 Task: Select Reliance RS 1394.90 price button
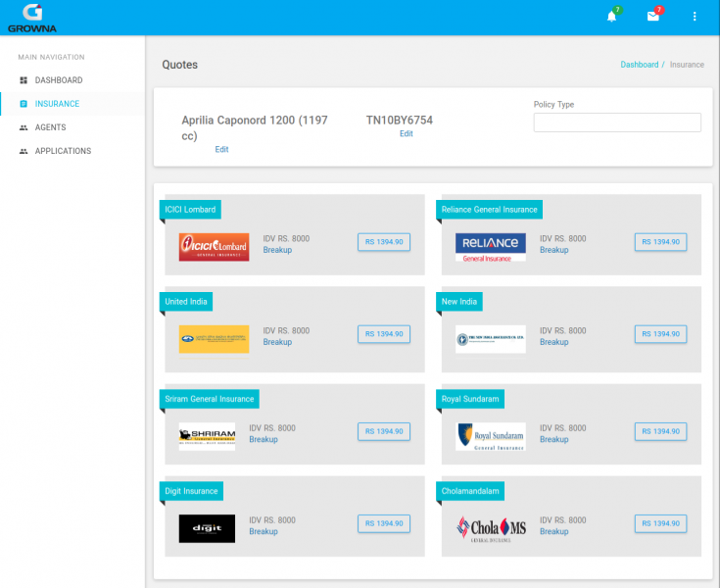(661, 242)
